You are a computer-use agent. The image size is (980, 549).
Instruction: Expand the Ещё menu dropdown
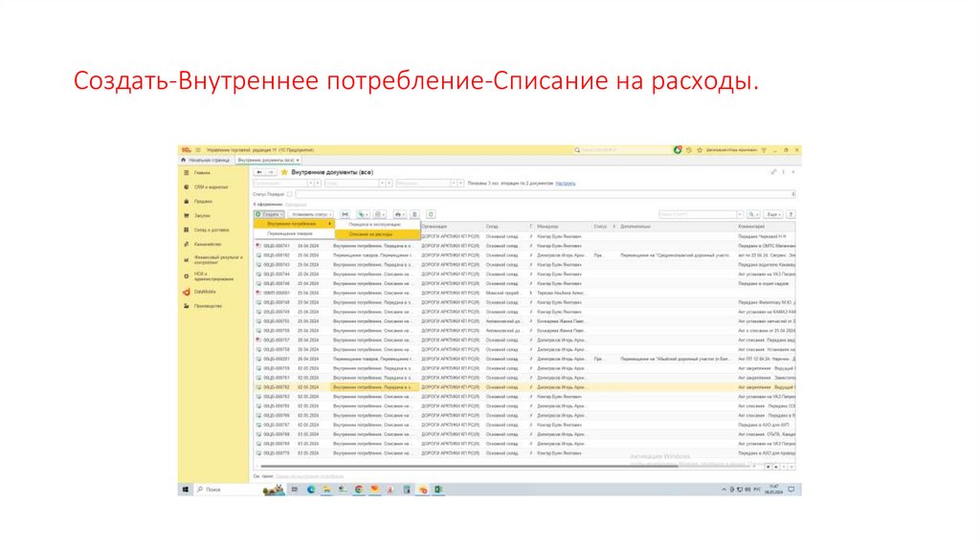click(x=773, y=214)
